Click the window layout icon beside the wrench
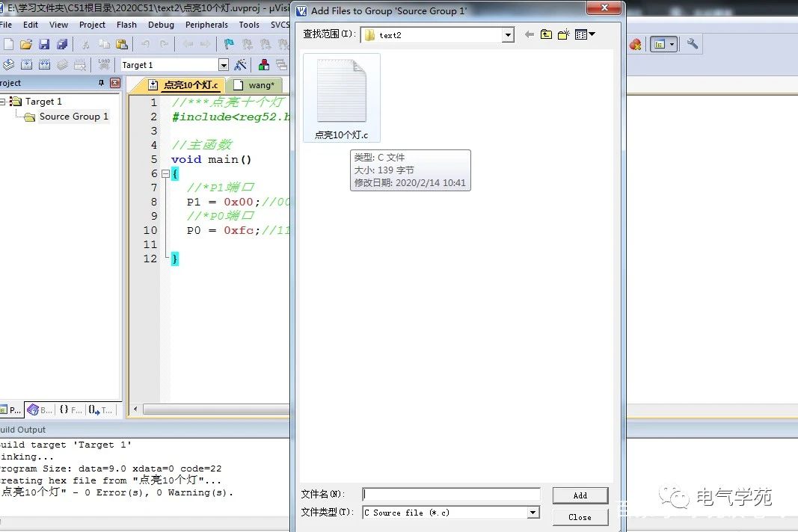 pos(660,44)
